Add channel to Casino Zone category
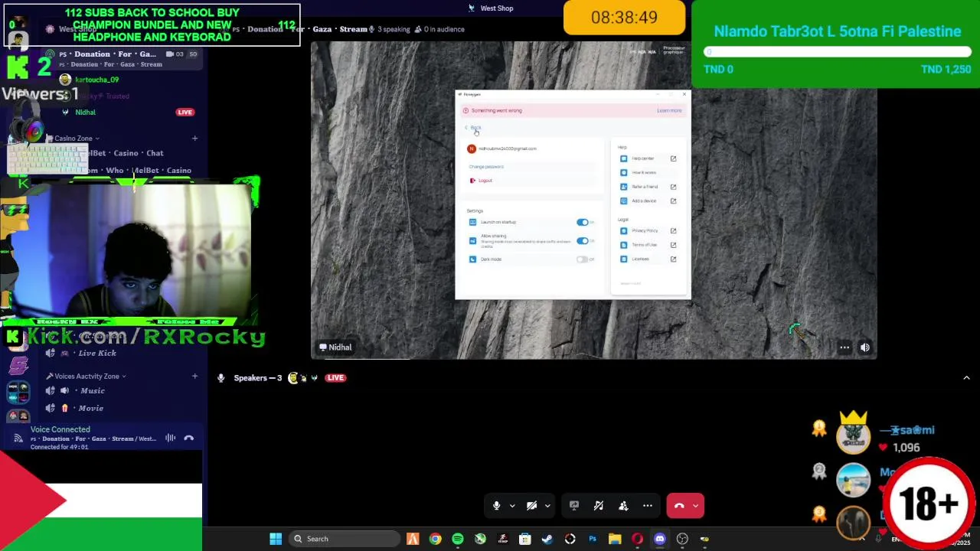This screenshot has height=551, width=980. tap(194, 139)
